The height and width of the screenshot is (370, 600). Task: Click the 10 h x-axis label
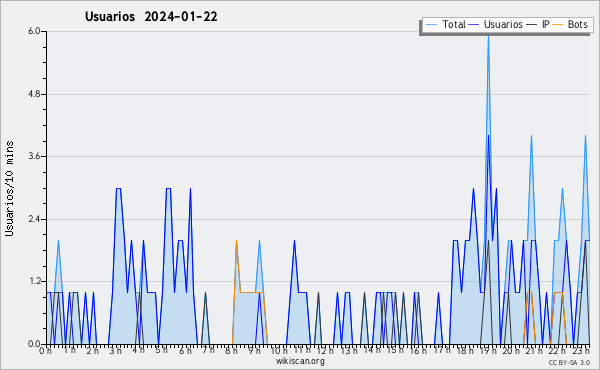coord(279,351)
